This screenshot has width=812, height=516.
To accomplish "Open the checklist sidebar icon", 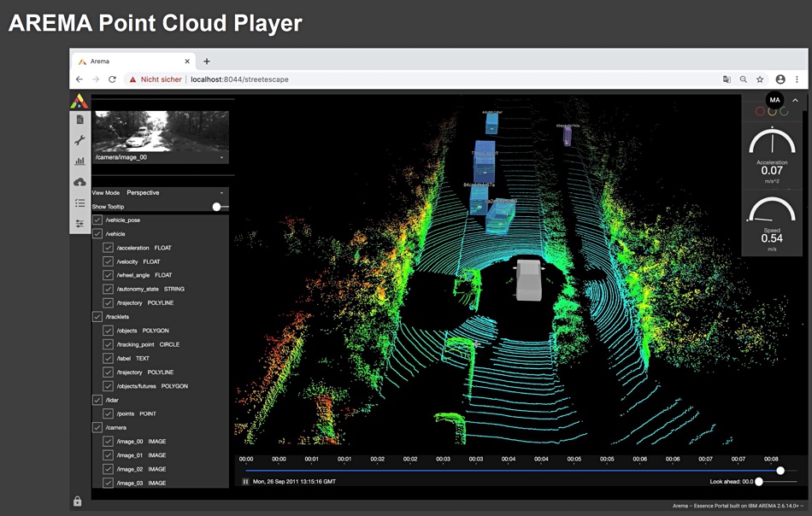I will coord(79,202).
